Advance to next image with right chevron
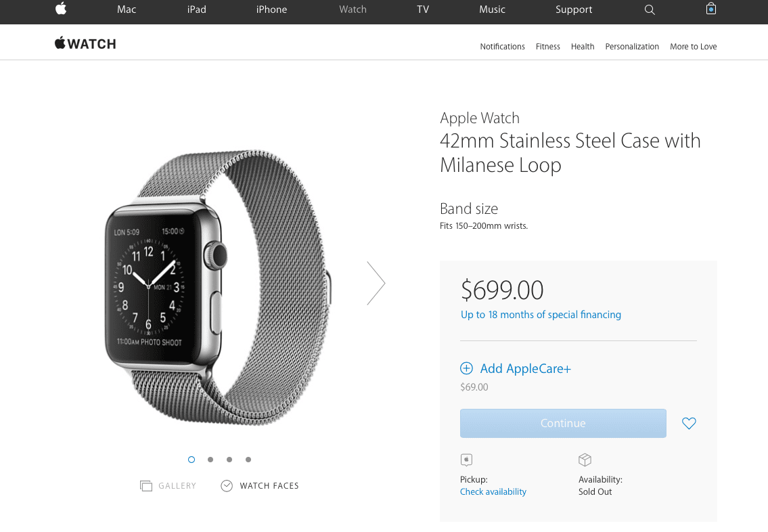Viewport: 768px width, 532px height. (x=376, y=283)
